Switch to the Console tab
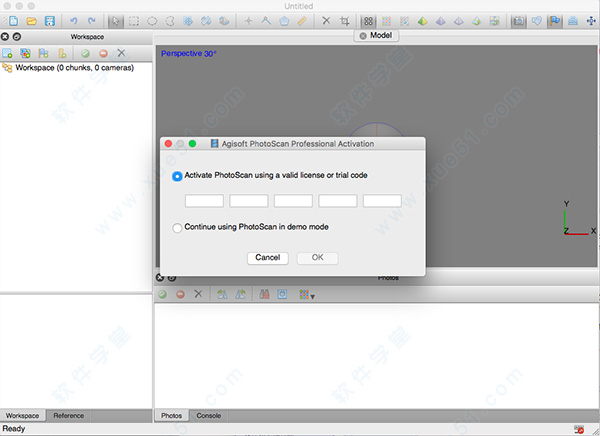Viewport: 600px width, 436px height. [209, 415]
